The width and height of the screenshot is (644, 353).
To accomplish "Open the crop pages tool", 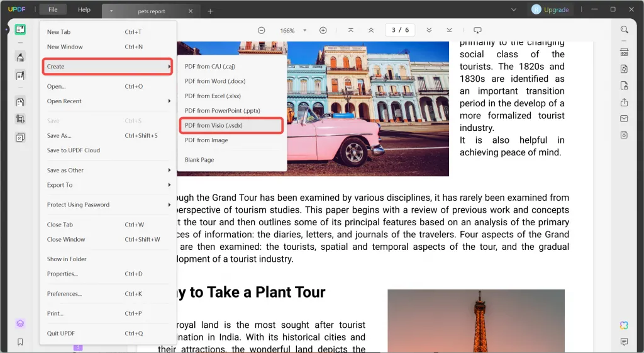I will coord(21,119).
